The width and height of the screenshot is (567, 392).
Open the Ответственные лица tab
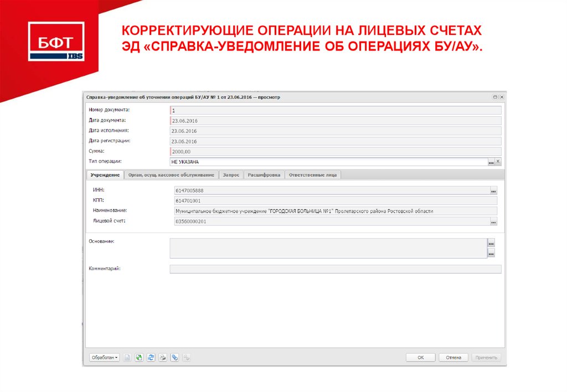tap(312, 174)
